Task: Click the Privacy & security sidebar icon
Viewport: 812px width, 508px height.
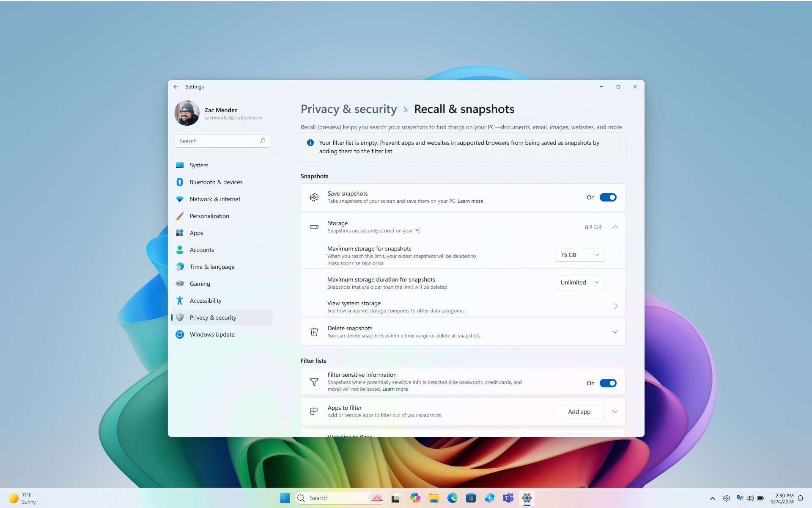Action: (179, 317)
